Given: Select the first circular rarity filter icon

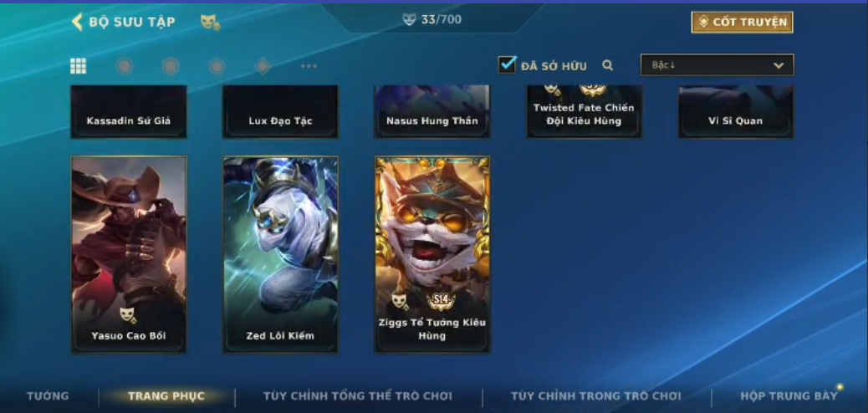Looking at the screenshot, I should click(125, 66).
